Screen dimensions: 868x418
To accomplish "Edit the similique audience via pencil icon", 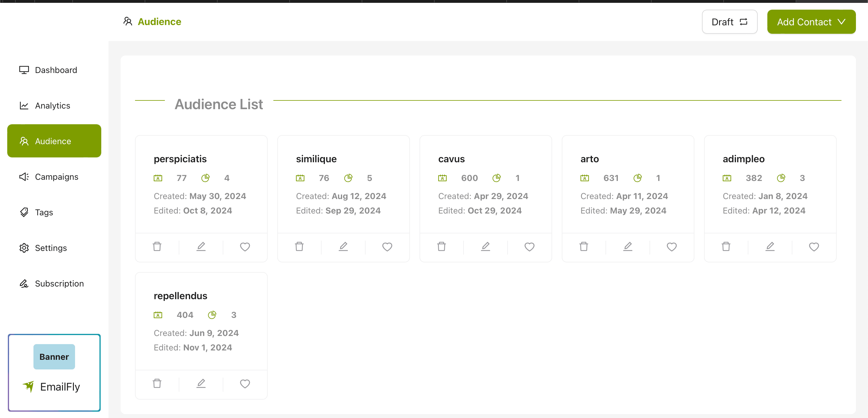I will click(x=343, y=246).
